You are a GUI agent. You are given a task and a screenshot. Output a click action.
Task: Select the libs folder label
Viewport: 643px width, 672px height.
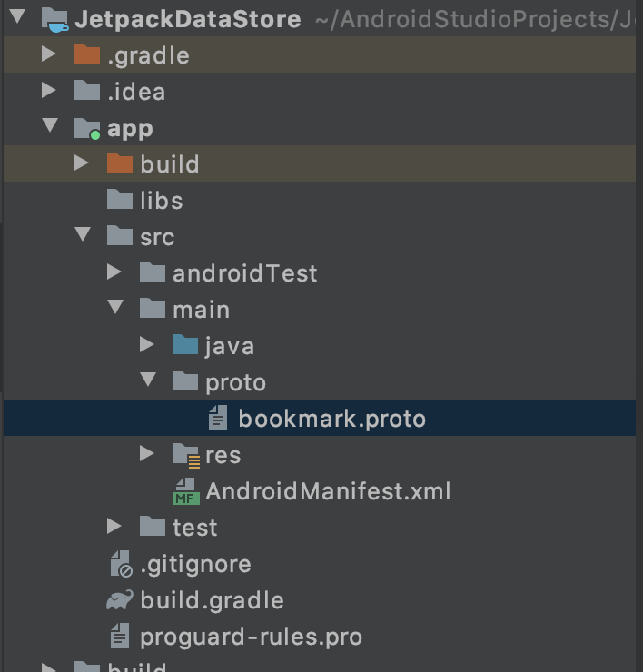point(161,201)
